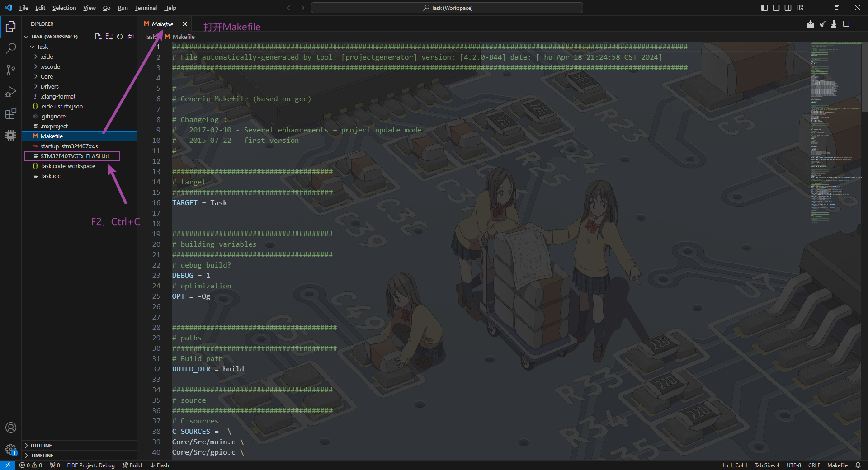This screenshot has height=470, width=868.
Task: Toggle the Primary Side Bar visibility
Action: [764, 8]
